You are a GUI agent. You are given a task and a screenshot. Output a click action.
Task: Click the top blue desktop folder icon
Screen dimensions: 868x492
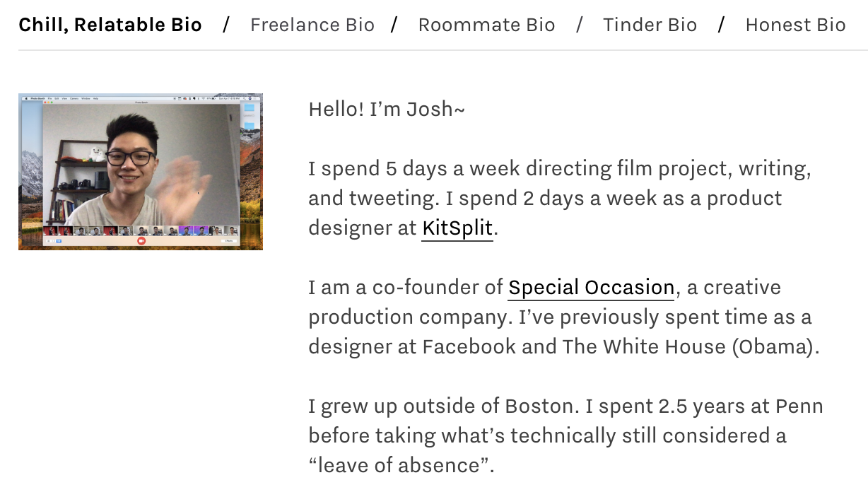pyautogui.click(x=250, y=107)
